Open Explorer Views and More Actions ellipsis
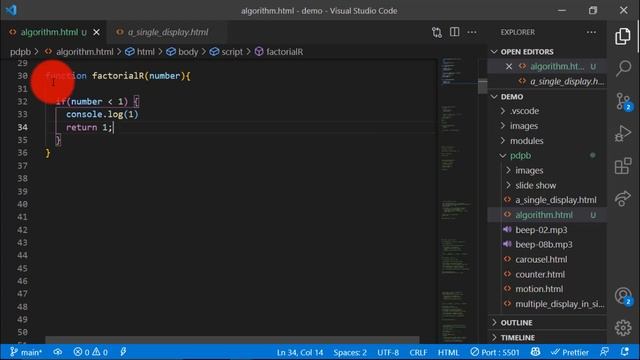This screenshot has height=360, width=640. tap(591, 32)
